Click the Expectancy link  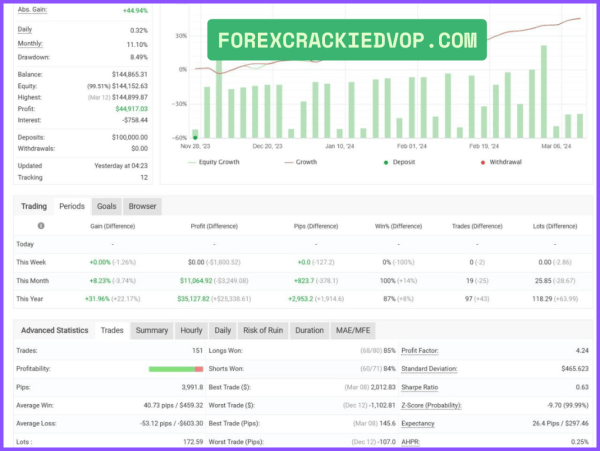click(x=418, y=423)
